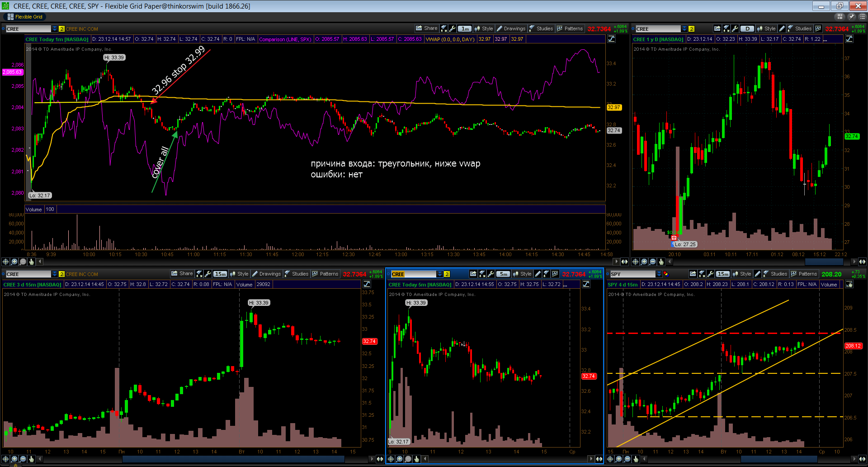This screenshot has height=467, width=868.
Task: Expand the symbol dropdown on the 5m chart
Action: tap(440, 274)
